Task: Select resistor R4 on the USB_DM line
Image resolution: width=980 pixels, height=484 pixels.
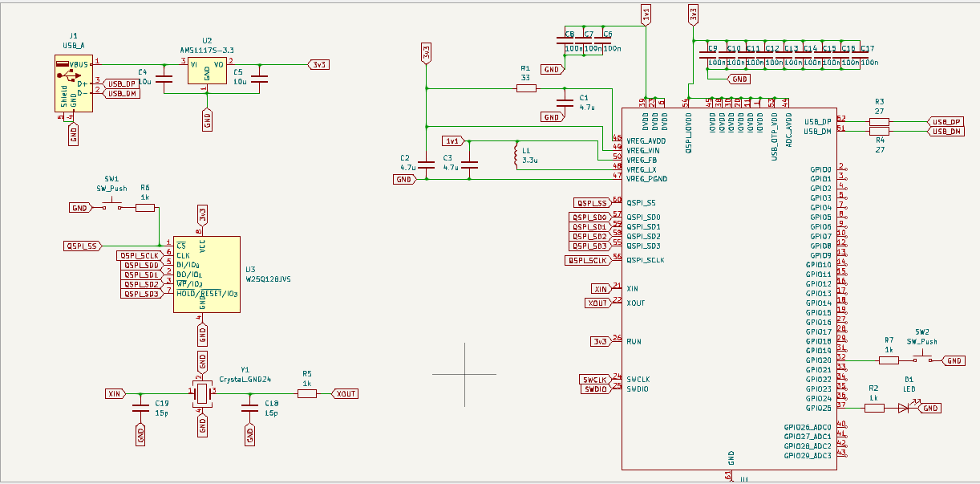Action: 880,130
